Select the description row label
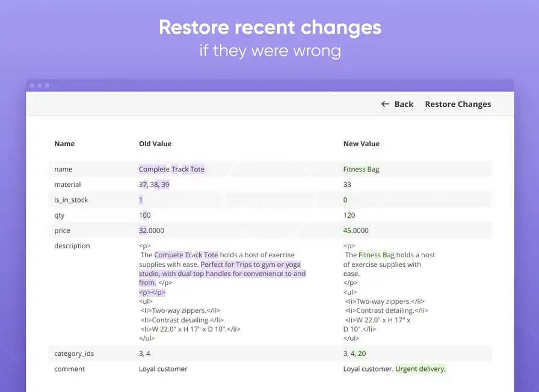 tap(72, 246)
